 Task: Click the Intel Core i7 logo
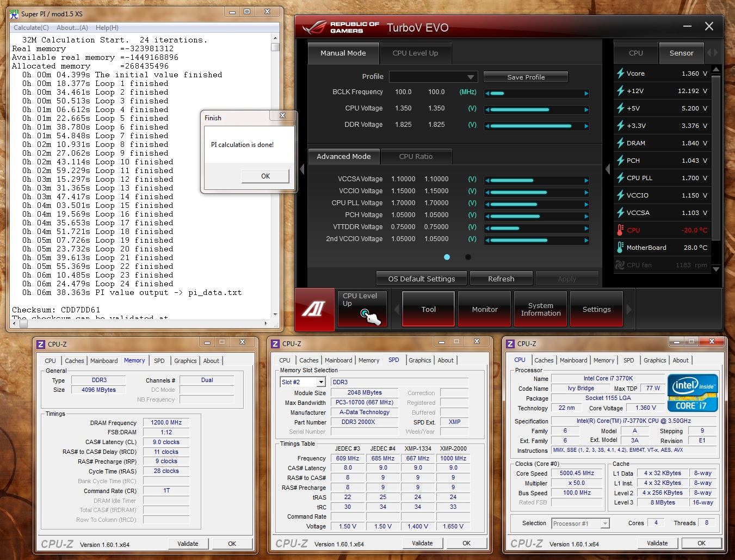pyautogui.click(x=693, y=393)
